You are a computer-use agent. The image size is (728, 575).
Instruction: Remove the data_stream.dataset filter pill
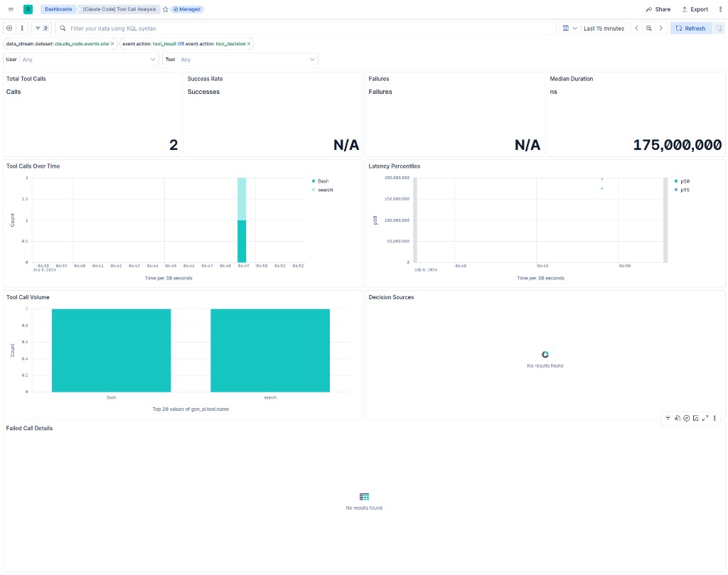click(112, 43)
